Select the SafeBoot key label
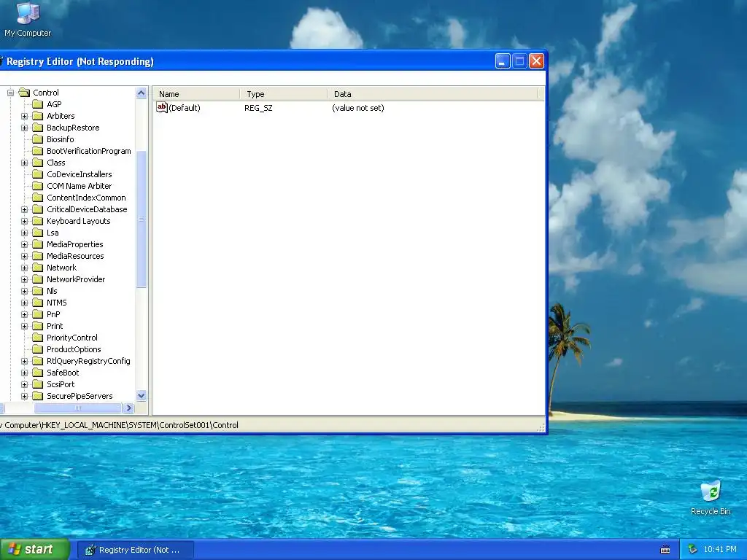The image size is (747, 560). (63, 373)
